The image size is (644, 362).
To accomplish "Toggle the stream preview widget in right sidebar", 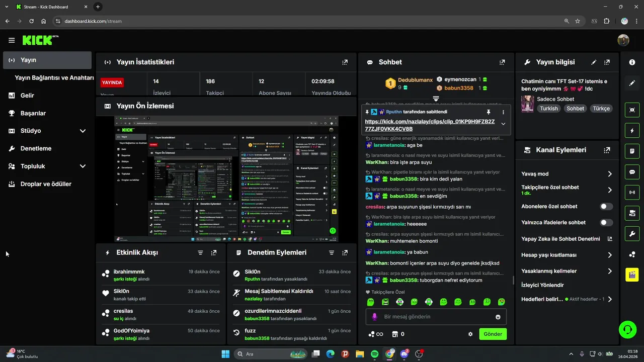I will pyautogui.click(x=632, y=110).
